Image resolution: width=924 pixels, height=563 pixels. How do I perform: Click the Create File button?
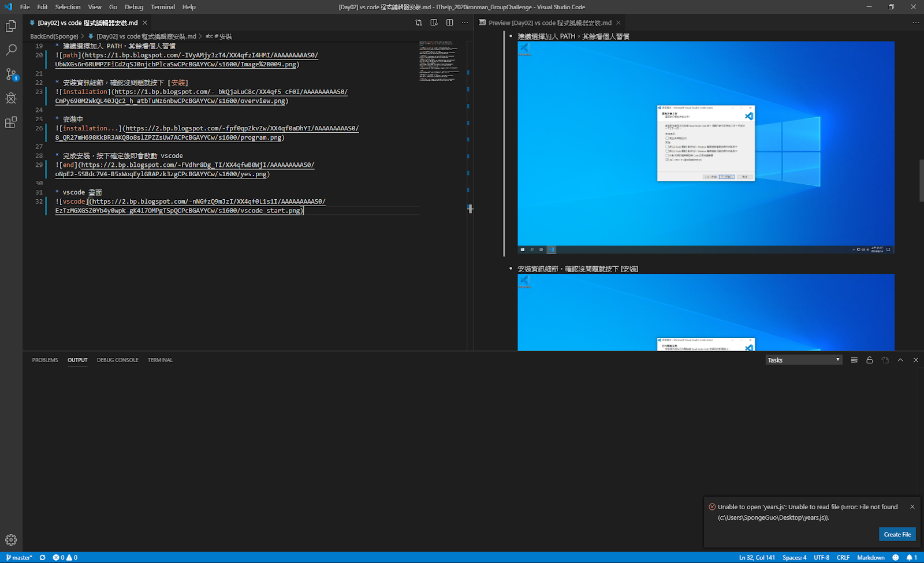[897, 534]
